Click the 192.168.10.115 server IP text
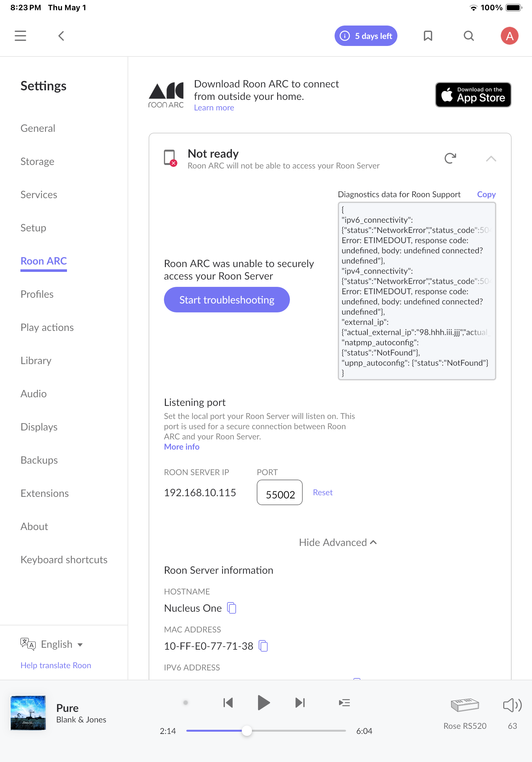Viewport: 532px width, 762px height. click(x=200, y=492)
